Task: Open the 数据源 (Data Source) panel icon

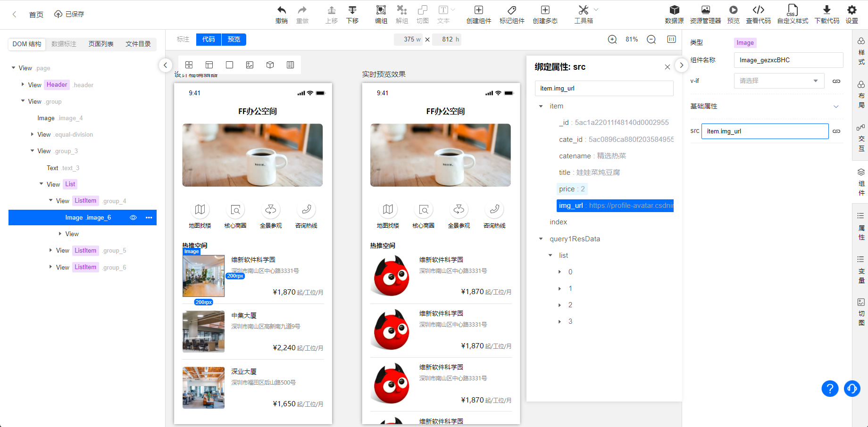Action: [x=674, y=14]
